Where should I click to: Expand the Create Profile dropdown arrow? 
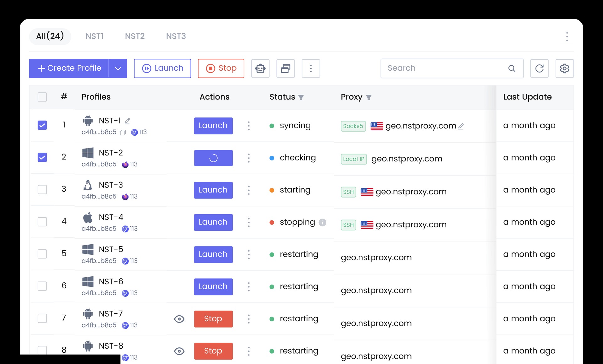(x=118, y=68)
